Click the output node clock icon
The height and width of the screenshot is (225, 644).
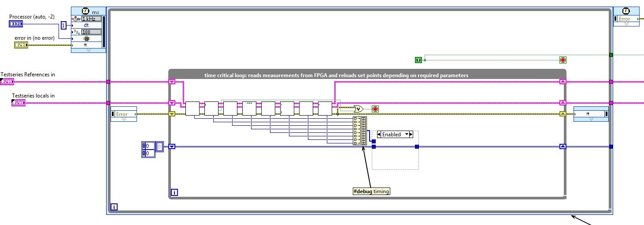626,11
